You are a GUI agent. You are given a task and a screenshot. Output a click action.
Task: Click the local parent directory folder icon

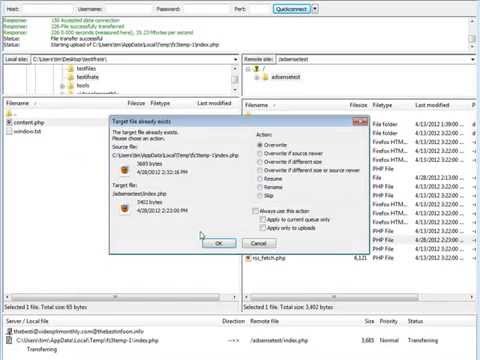(9, 114)
